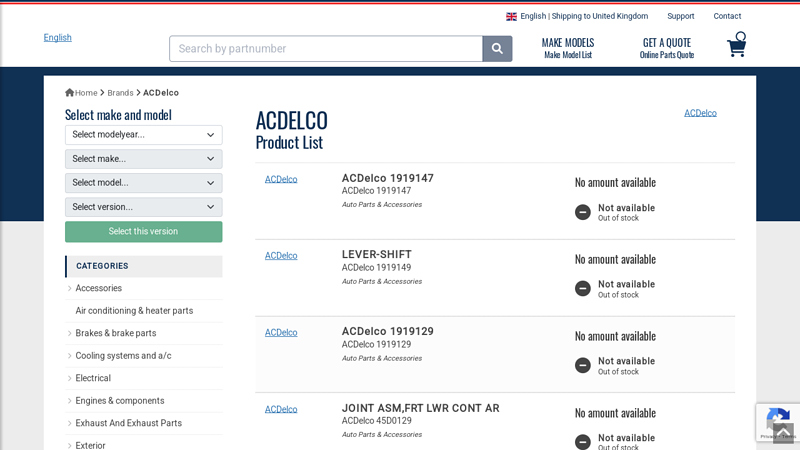Click ACDelco brand link beside LEVER-SHIFT
The width and height of the screenshot is (800, 450).
coord(281,256)
